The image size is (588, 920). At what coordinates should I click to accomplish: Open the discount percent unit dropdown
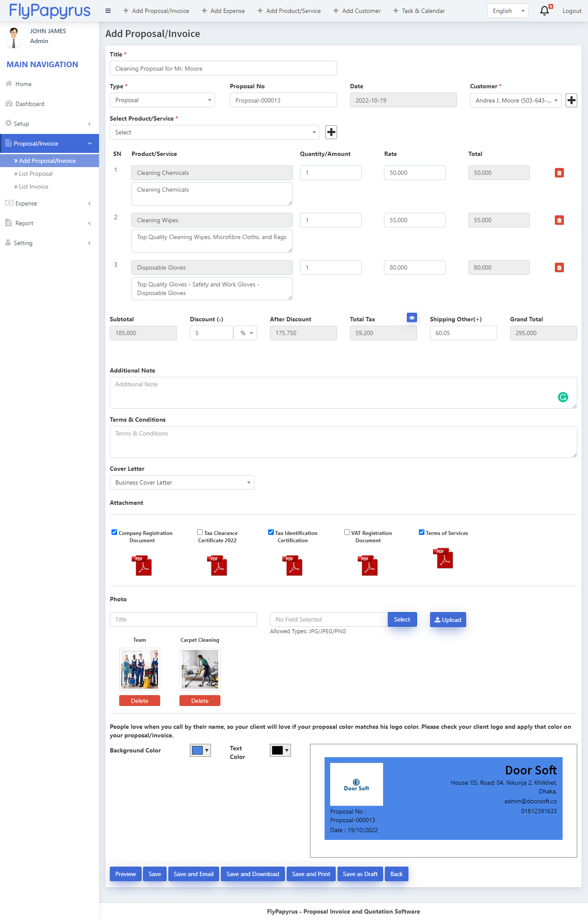click(246, 333)
